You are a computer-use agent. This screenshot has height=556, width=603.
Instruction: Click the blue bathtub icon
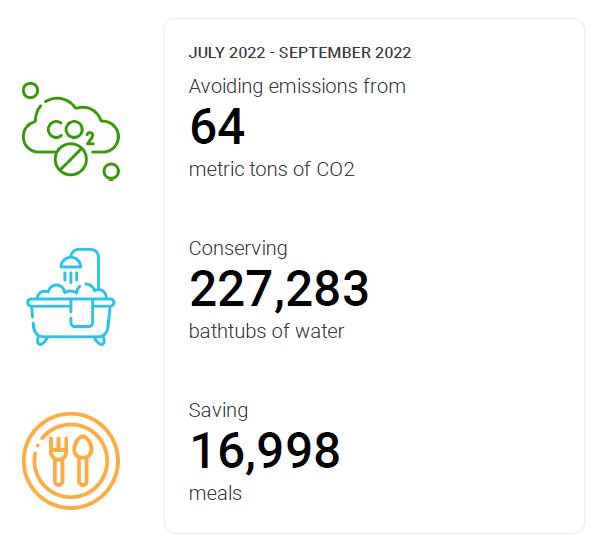point(70,300)
